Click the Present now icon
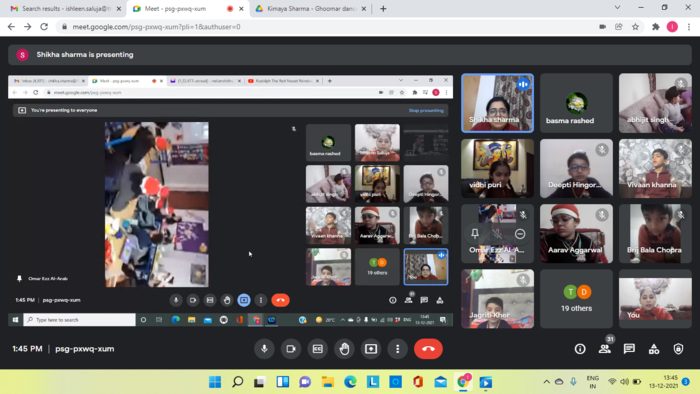The width and height of the screenshot is (700, 394). point(371,349)
